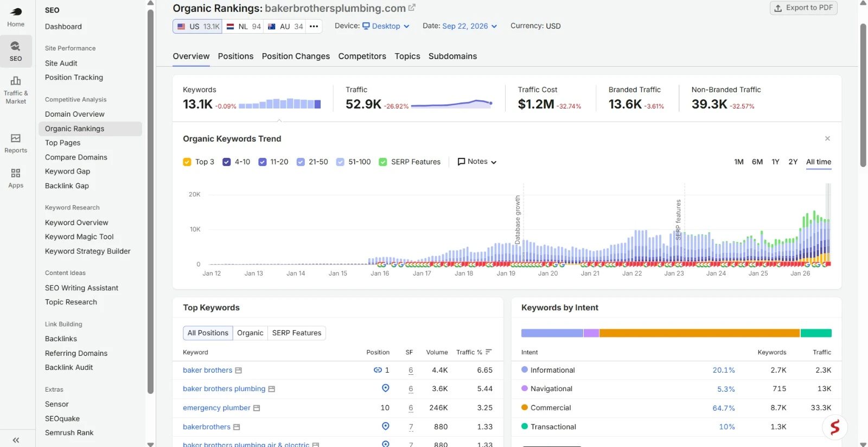This screenshot has height=447, width=868.
Task: Click the more databases ellipsis button
Action: click(314, 26)
